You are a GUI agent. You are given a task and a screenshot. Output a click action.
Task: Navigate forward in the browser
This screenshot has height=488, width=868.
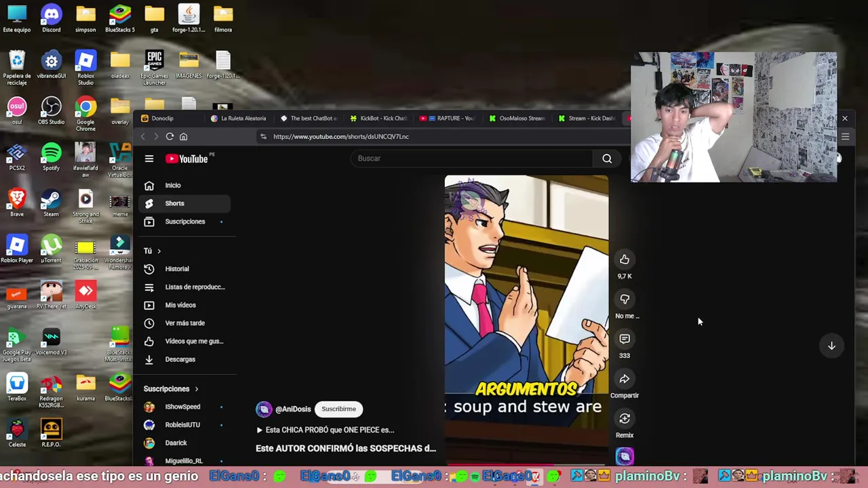[x=156, y=136]
